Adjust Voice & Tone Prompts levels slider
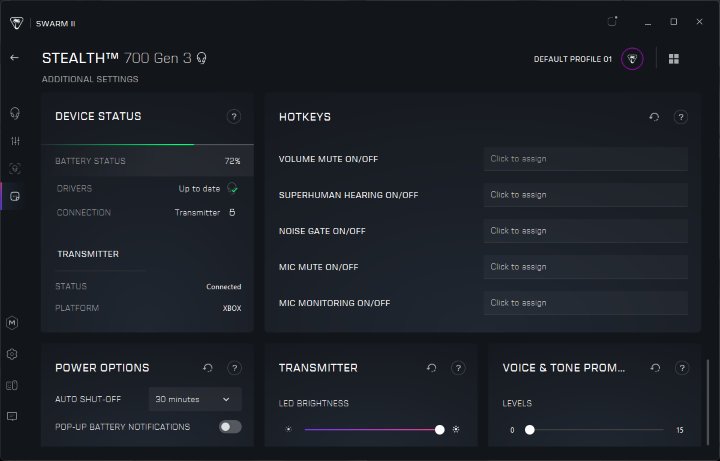The height and width of the screenshot is (461, 720). pos(530,430)
